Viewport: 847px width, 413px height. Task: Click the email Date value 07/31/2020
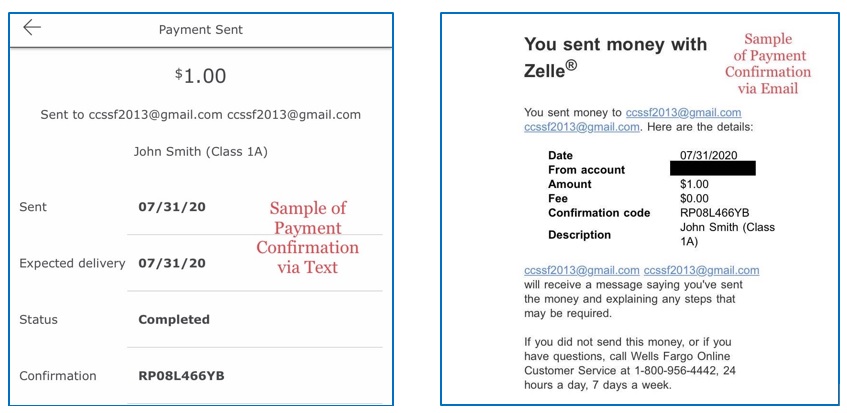708,155
